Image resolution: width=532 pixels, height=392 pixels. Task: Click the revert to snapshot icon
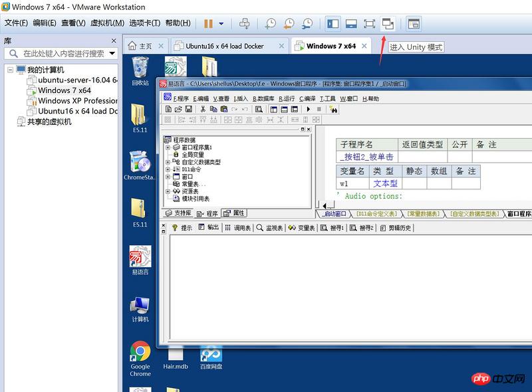tap(289, 24)
